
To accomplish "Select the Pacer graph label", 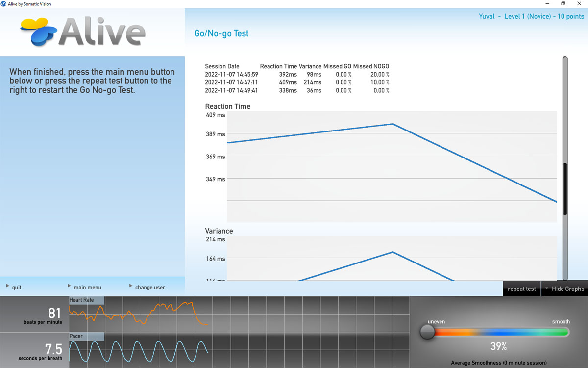I will tap(86, 336).
